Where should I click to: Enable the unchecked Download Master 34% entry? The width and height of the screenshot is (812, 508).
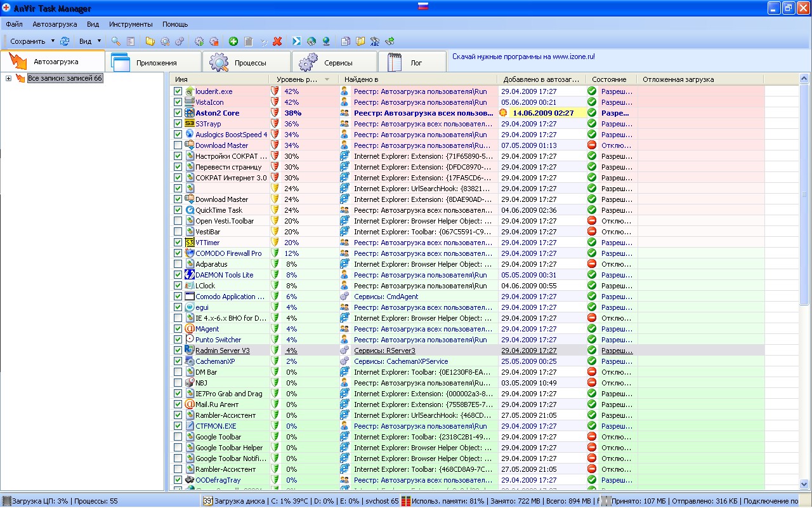(178, 145)
